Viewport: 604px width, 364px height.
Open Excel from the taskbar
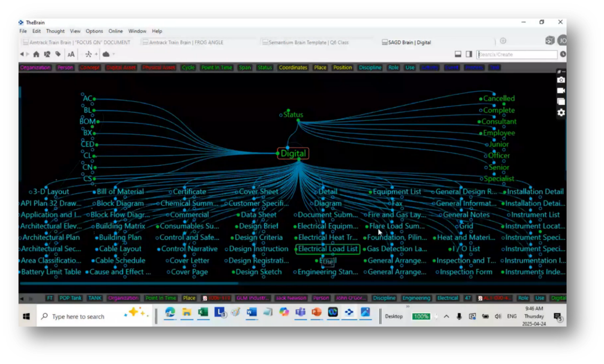point(203,312)
